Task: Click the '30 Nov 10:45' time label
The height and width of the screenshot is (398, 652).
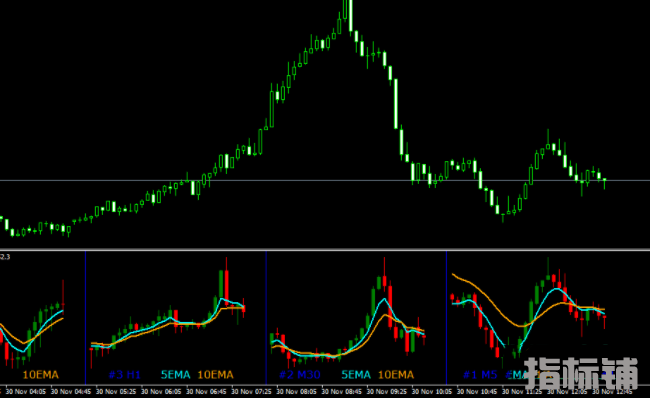Action: 477,392
